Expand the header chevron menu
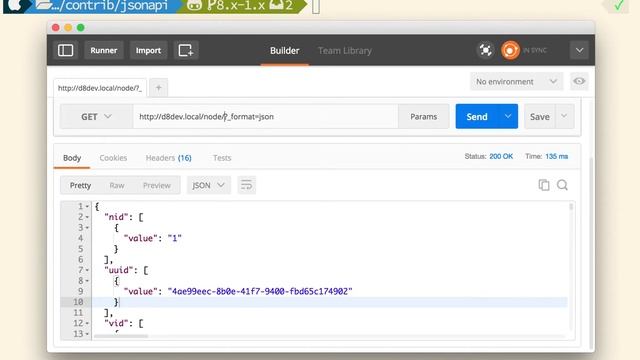 [579, 51]
